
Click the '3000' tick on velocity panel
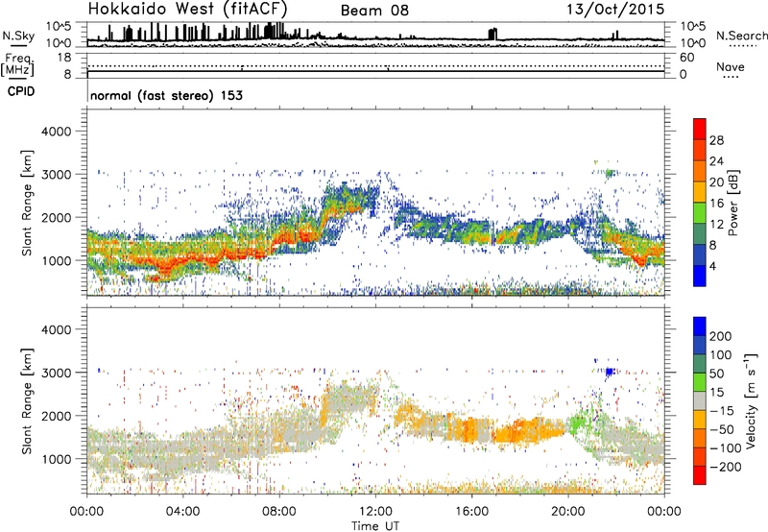point(57,373)
